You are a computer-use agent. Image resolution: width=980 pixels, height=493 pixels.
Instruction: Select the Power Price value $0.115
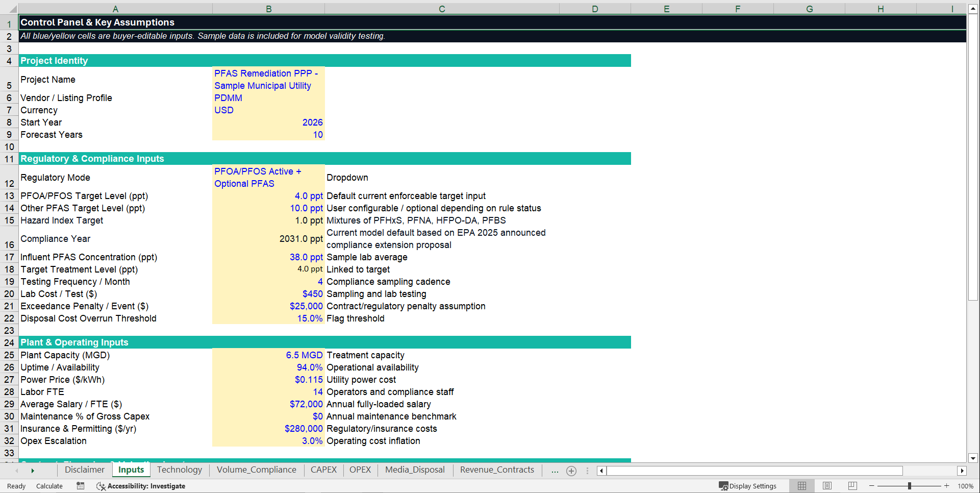tap(268, 380)
